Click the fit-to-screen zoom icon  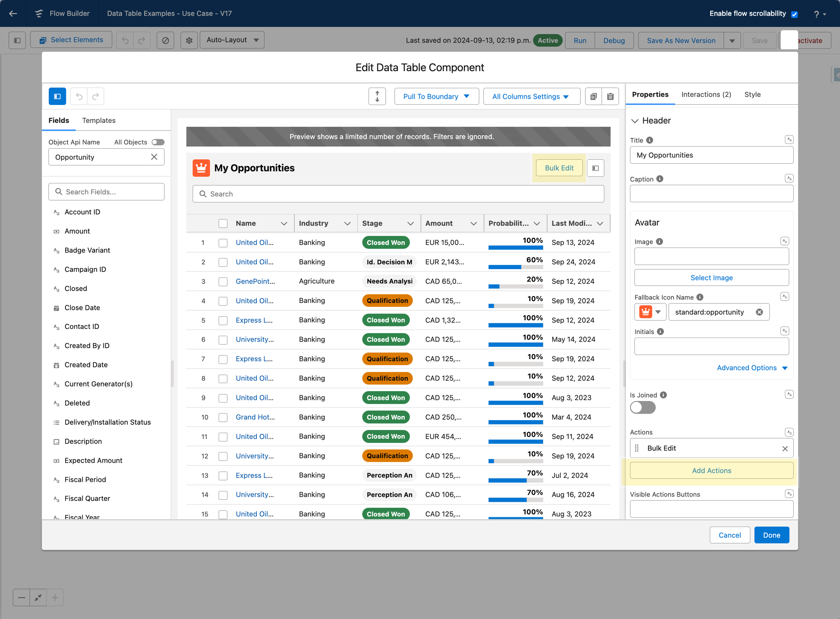[x=38, y=597]
